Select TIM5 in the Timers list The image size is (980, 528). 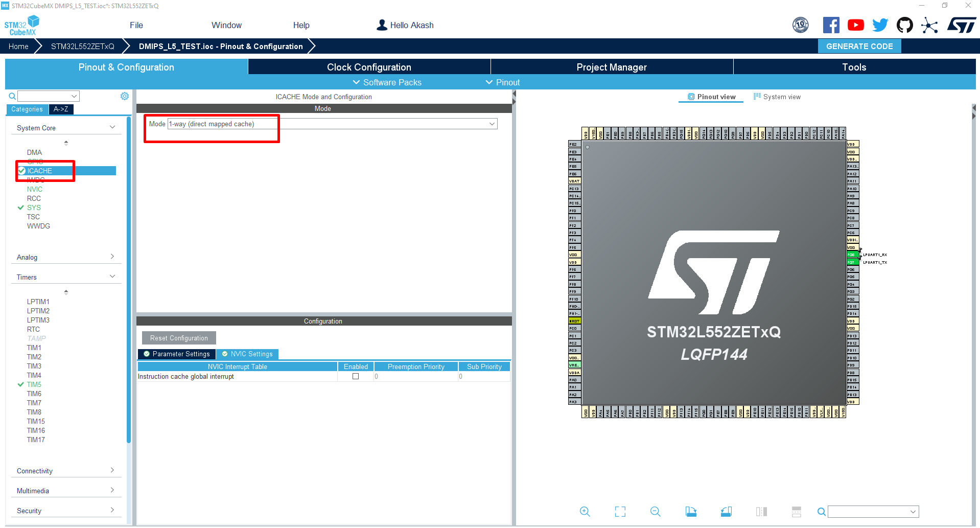click(x=34, y=384)
